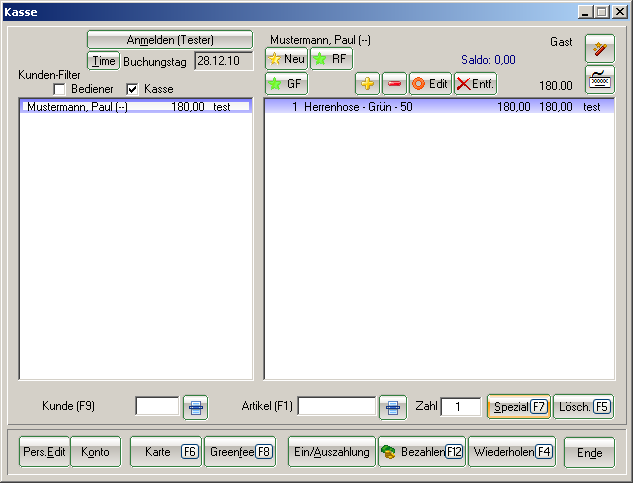The height and width of the screenshot is (483, 633).
Task: Open the magic wand tool icon
Action: [599, 49]
